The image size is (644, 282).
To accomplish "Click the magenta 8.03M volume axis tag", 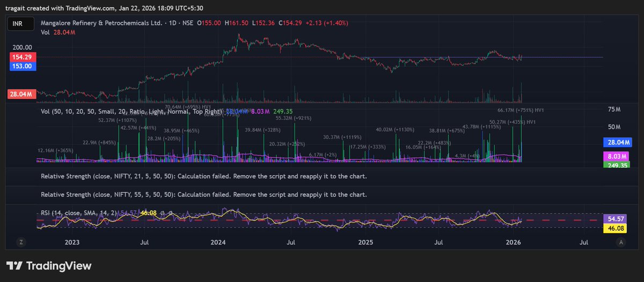I will click(x=616, y=157).
